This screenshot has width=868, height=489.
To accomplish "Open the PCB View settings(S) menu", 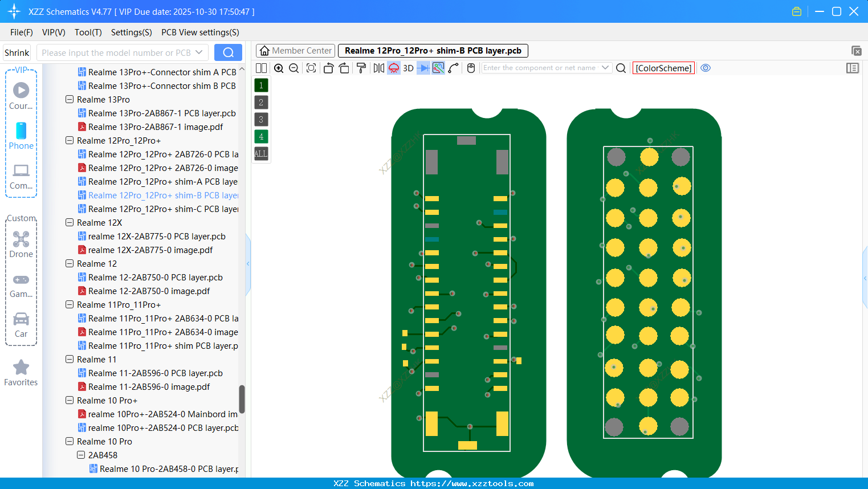I will (199, 32).
